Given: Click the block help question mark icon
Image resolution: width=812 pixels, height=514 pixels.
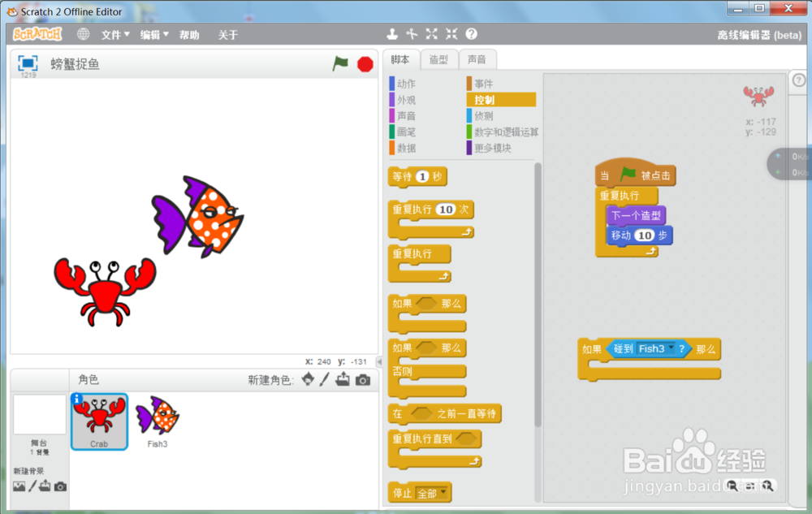Looking at the screenshot, I should point(472,34).
